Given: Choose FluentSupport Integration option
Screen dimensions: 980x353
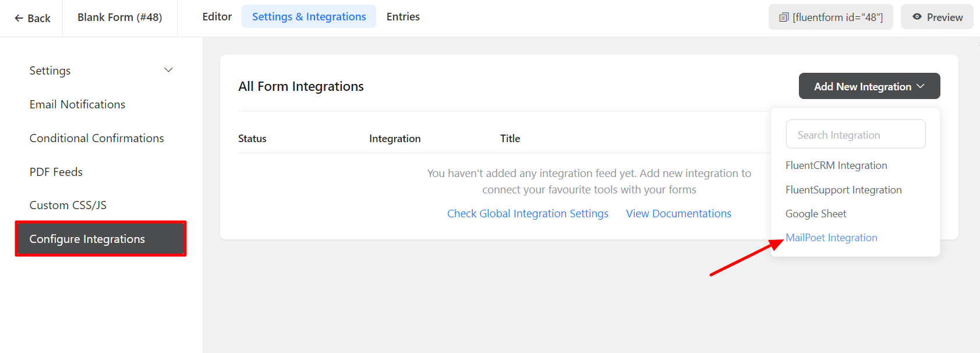Looking at the screenshot, I should pos(843,190).
